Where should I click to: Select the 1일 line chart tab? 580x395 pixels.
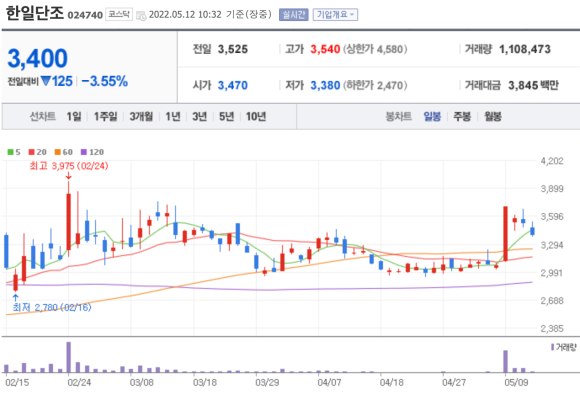[74, 117]
